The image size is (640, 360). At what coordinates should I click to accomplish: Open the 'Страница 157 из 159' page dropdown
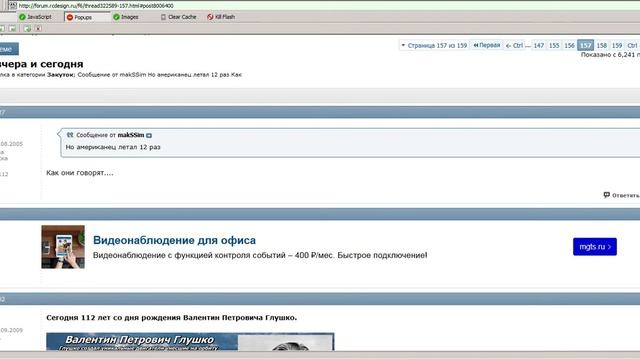433,45
